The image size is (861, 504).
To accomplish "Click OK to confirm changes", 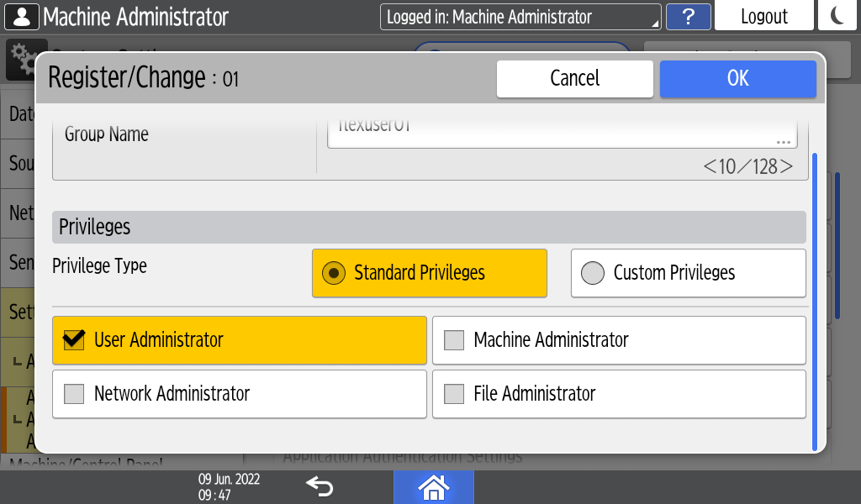I will (737, 78).
